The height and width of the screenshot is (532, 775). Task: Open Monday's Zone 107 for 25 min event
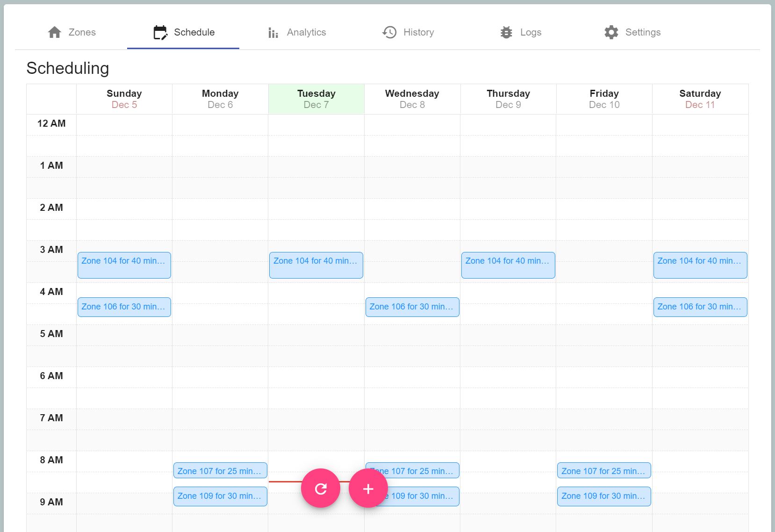[220, 470]
